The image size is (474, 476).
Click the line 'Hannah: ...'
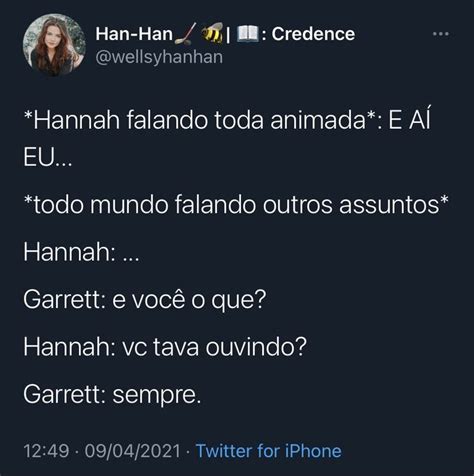[81, 252]
